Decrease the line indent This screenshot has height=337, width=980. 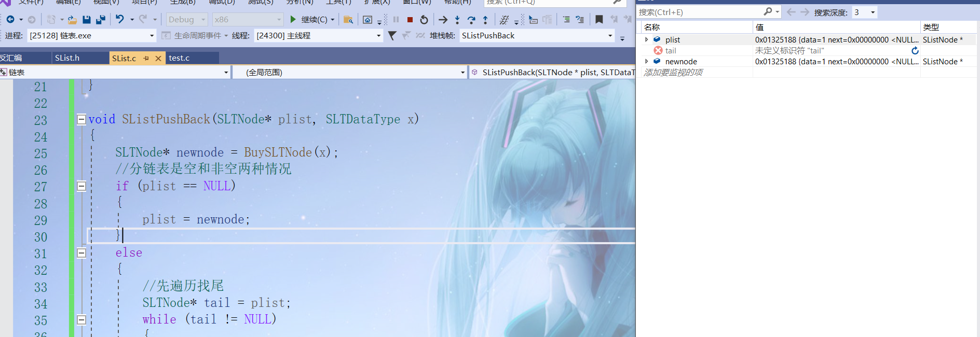point(566,19)
